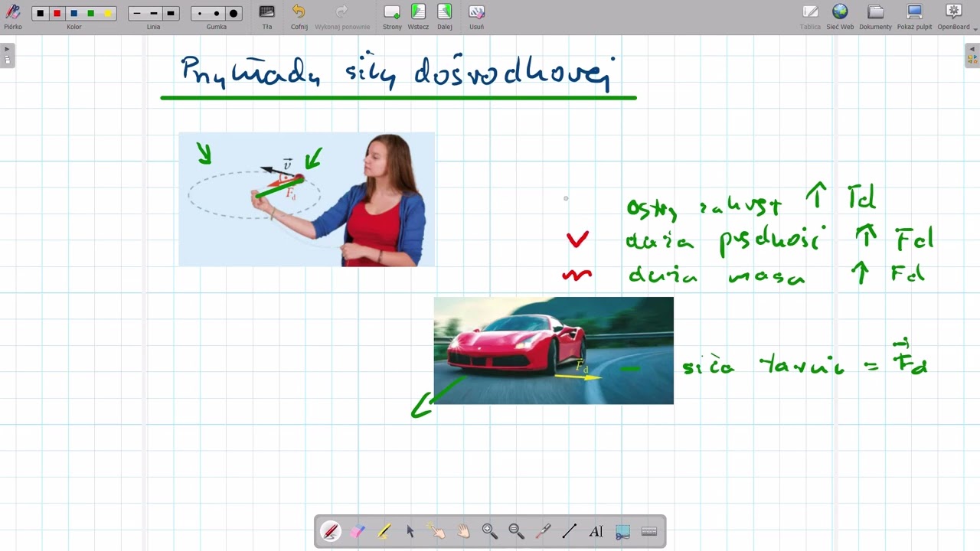Viewport: 980px width, 551px height.
Task: Choose the arrow selector tool
Action: pos(410,531)
